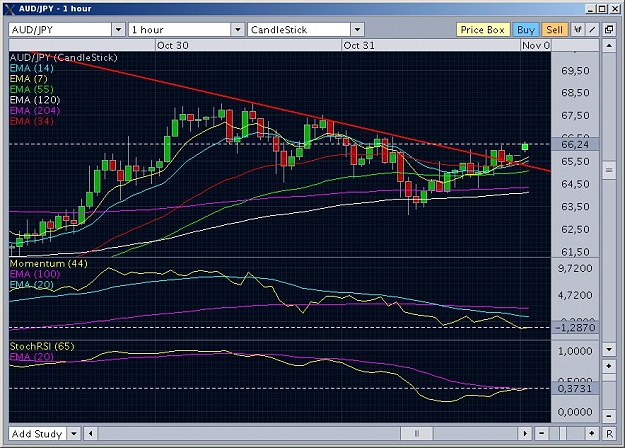This screenshot has width=625, height=448.
Task: Click the EMA (120) legend label
Action: 35,100
